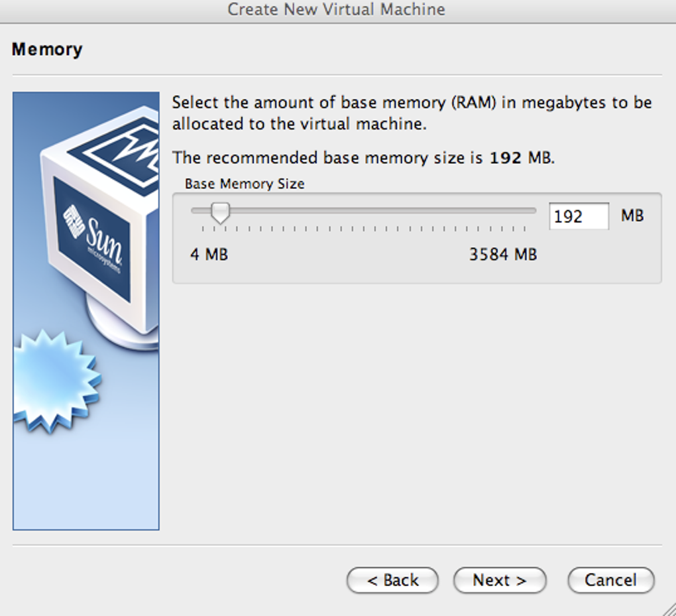
Task: Click the recommended base memory size sentence
Action: point(363,158)
